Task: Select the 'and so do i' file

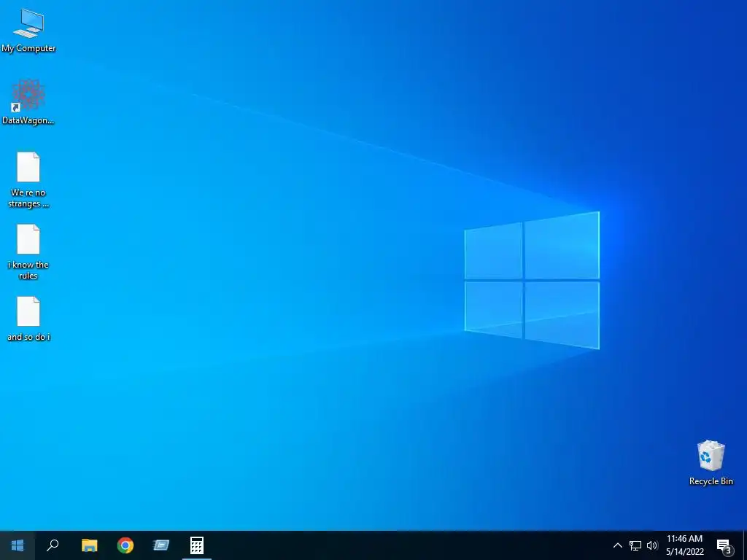Action: pos(28,319)
